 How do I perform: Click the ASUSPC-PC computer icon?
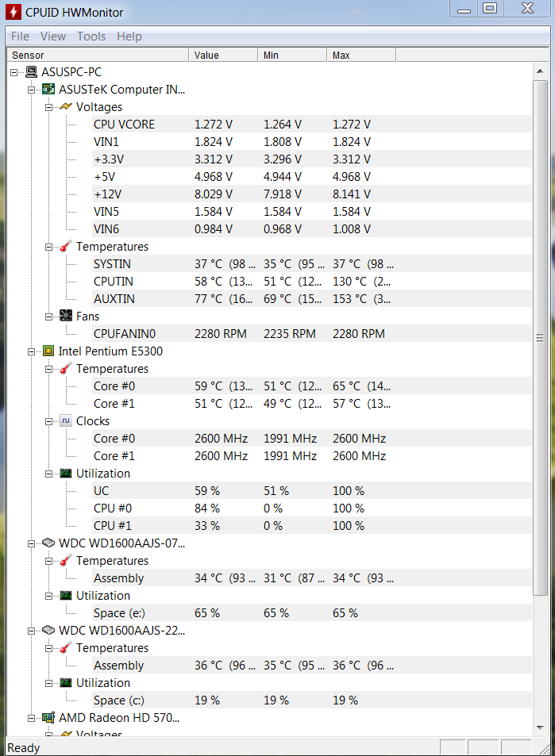pos(32,72)
